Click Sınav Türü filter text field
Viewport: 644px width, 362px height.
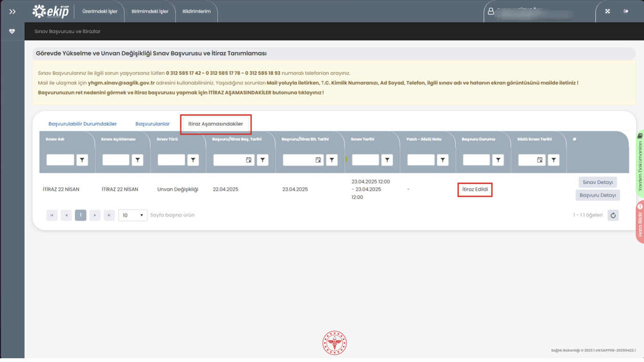click(171, 160)
